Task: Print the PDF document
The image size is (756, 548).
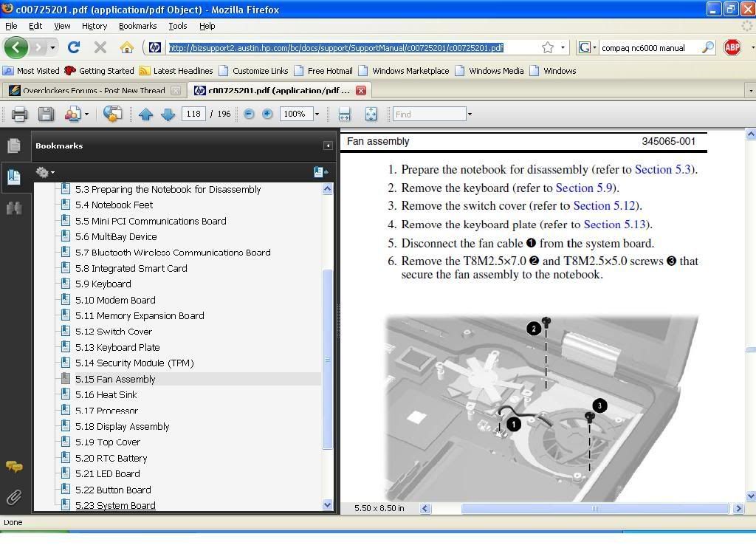Action: click(20, 114)
